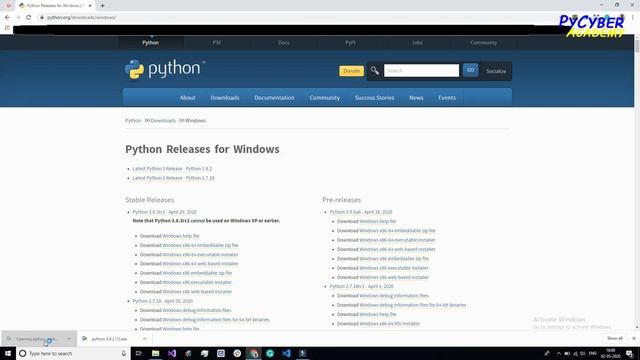Viewport: 640px width, 360px height.
Task: Open blue Visual Studio Code from taskbar
Action: pos(286,353)
